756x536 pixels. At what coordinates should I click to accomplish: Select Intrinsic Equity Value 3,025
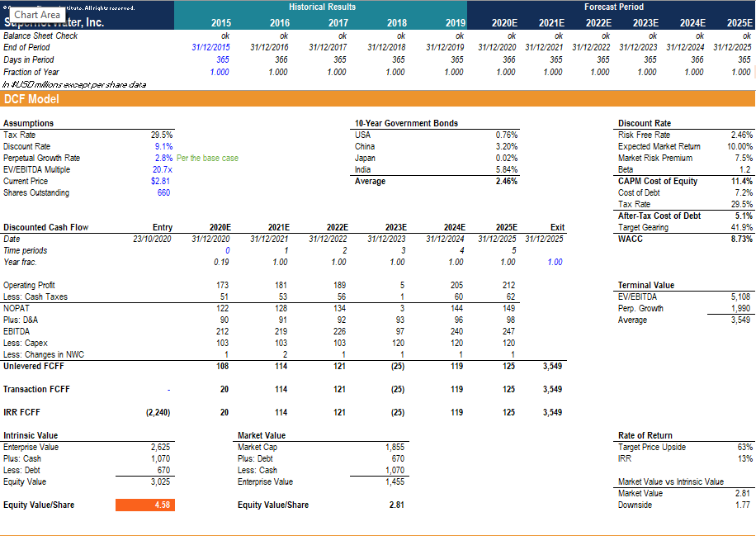coord(161,482)
